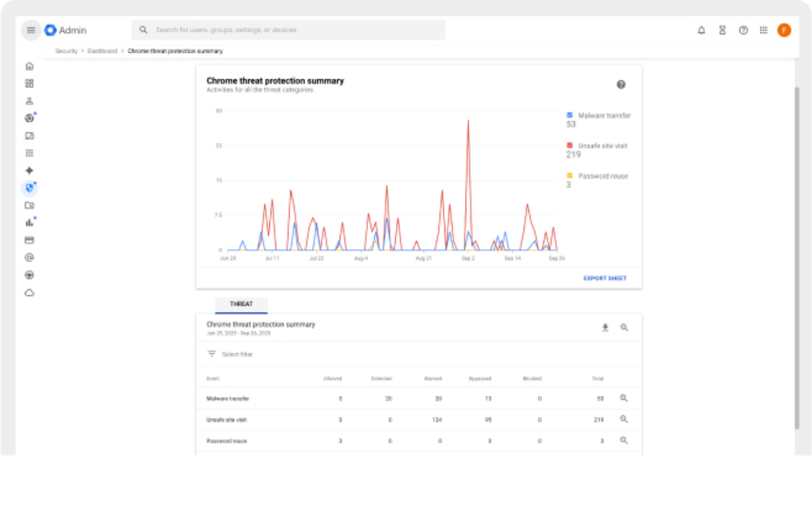The height and width of the screenshot is (516, 812).
Task: Open the Google apps launcher grid
Action: click(x=763, y=30)
